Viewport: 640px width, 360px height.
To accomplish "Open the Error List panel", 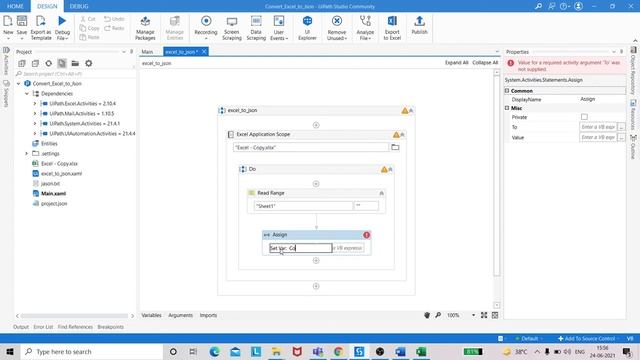I will tap(43, 327).
